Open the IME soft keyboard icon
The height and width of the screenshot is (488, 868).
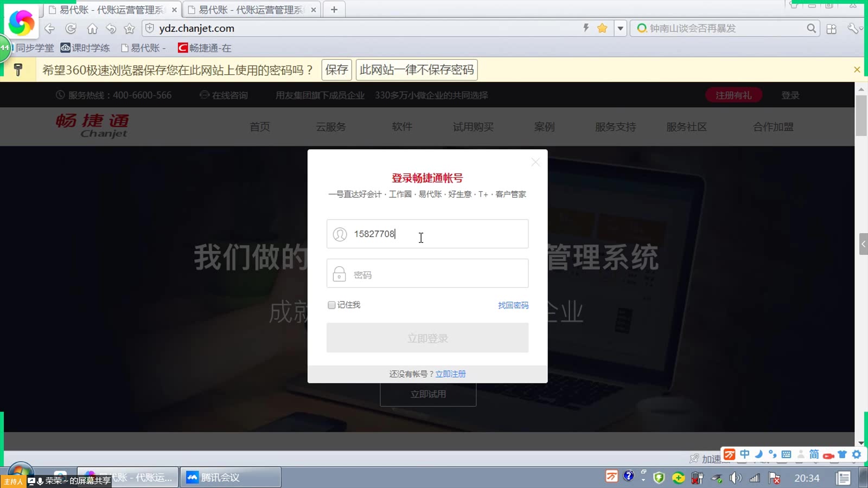click(786, 454)
